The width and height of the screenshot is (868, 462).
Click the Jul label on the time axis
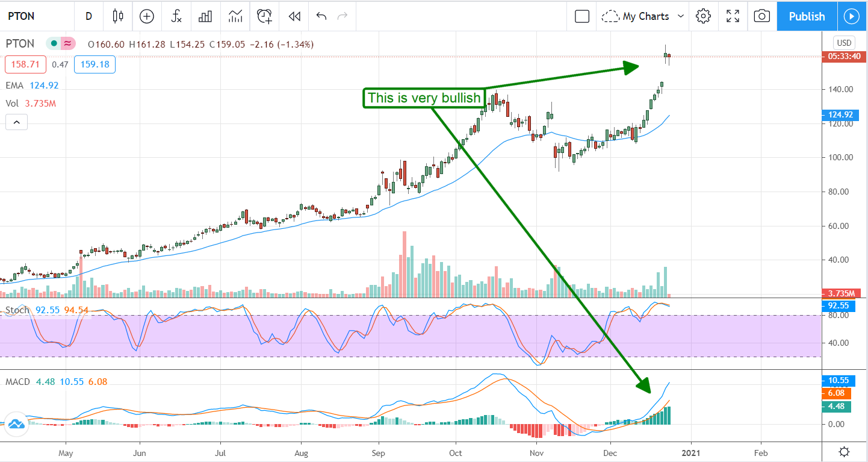click(220, 452)
